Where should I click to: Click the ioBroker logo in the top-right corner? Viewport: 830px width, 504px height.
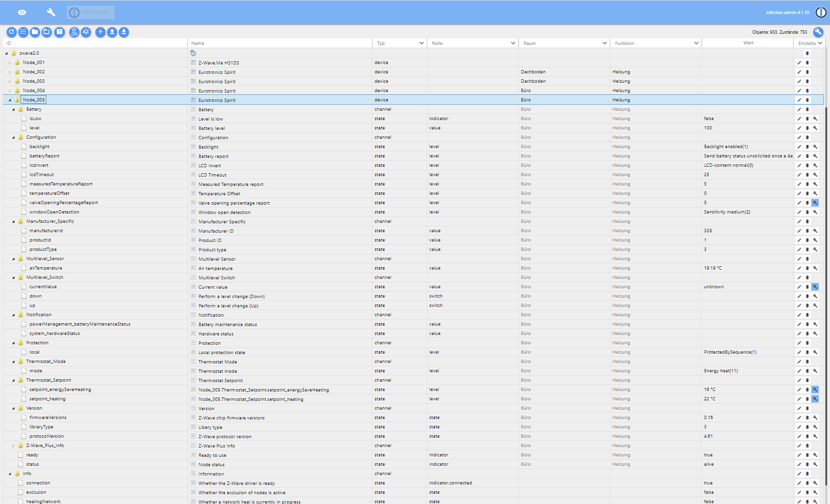[x=821, y=12]
